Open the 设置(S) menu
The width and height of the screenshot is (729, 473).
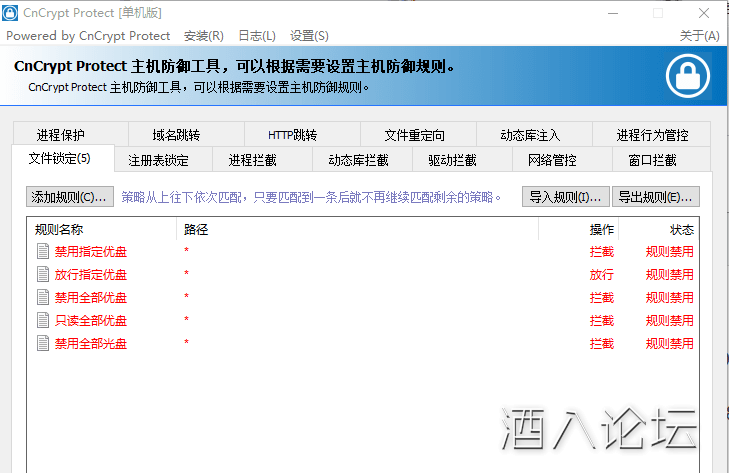click(309, 36)
